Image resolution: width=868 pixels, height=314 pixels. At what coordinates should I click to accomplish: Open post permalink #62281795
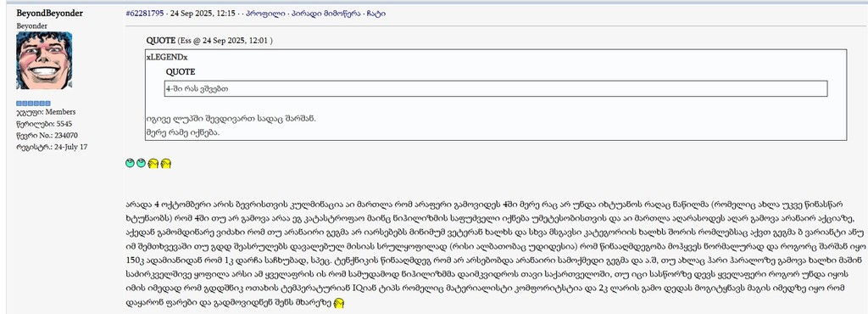[145, 14]
